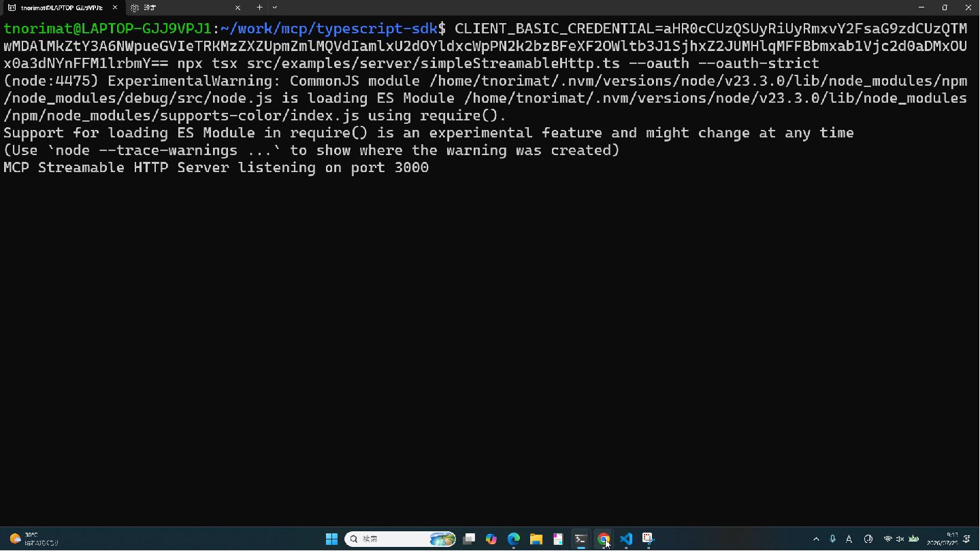Click the '--oauth-strict' flag text
Screen dimensions: 980x551
759,63
